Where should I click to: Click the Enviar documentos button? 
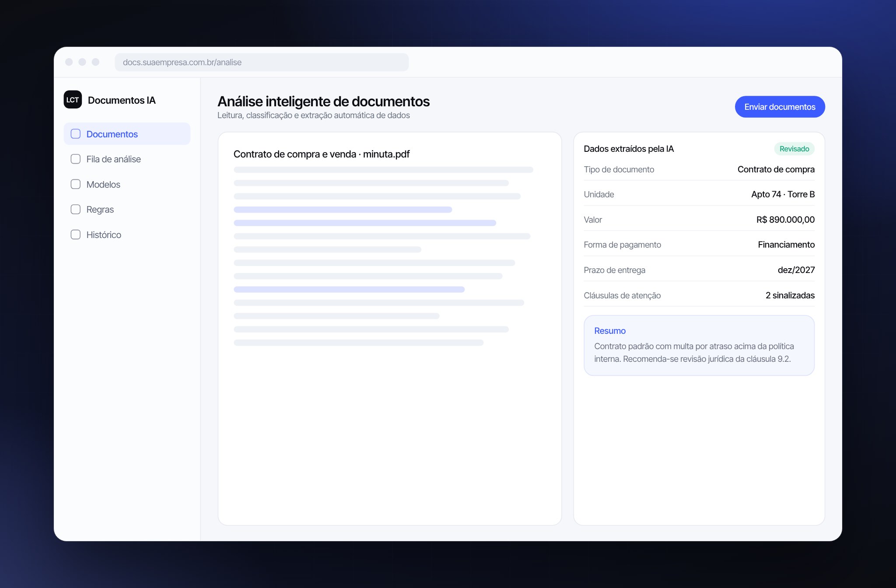point(780,107)
